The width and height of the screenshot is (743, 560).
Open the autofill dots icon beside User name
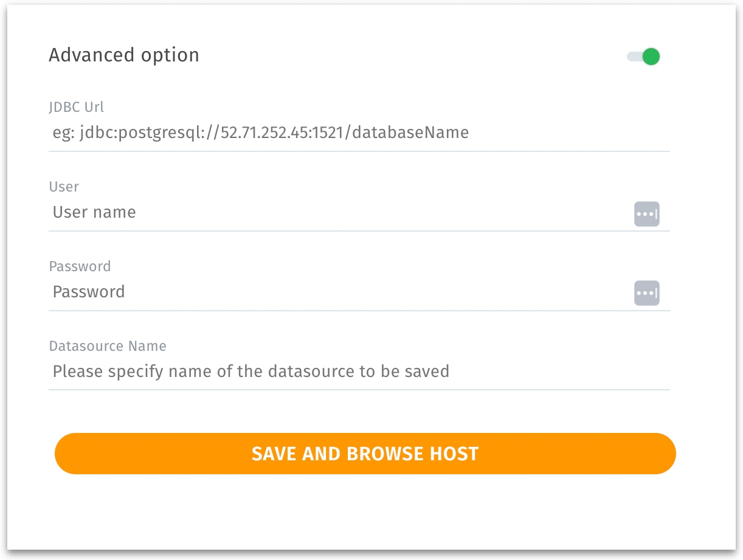tap(646, 214)
